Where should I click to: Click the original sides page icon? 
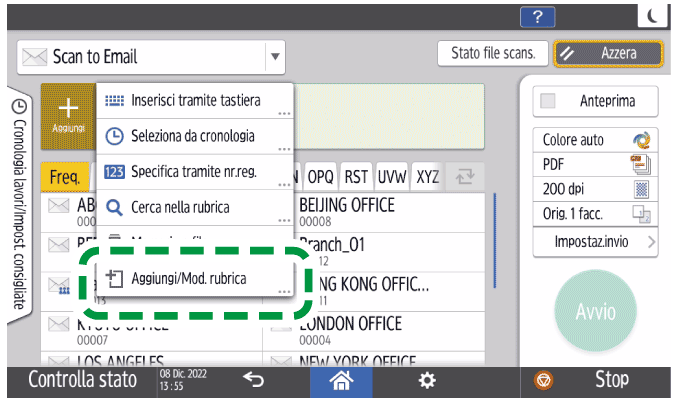pos(641,214)
